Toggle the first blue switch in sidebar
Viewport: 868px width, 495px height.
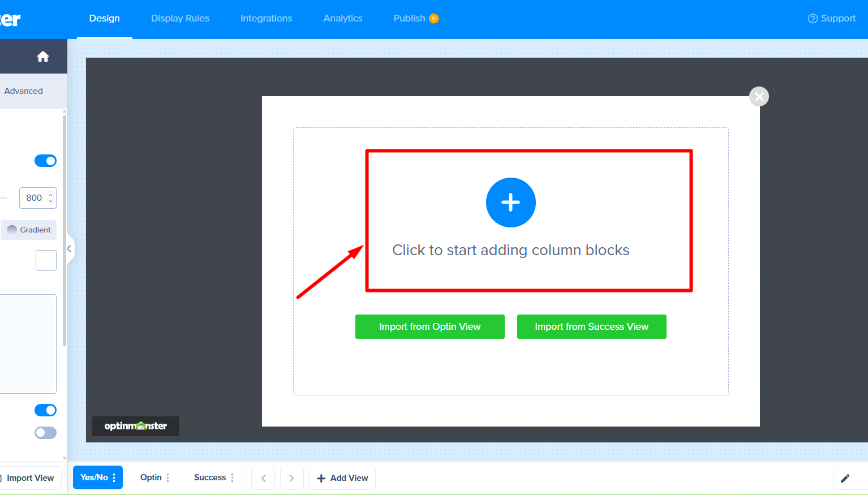[45, 161]
